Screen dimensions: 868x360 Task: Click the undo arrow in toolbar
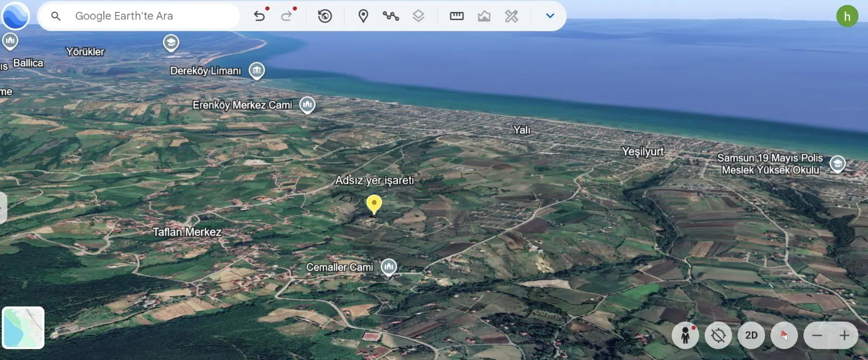[x=260, y=16]
